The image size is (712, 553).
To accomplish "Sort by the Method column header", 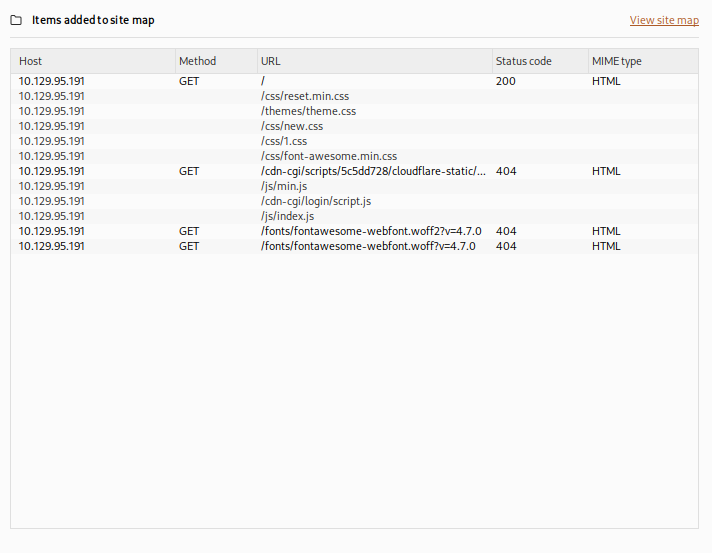I will 216,61.
